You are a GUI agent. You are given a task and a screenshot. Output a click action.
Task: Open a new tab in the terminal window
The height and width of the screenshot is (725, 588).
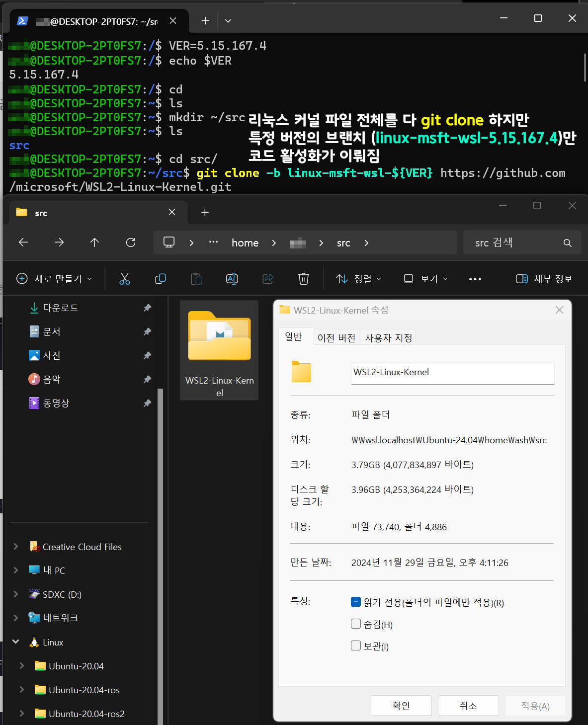pyautogui.click(x=205, y=21)
